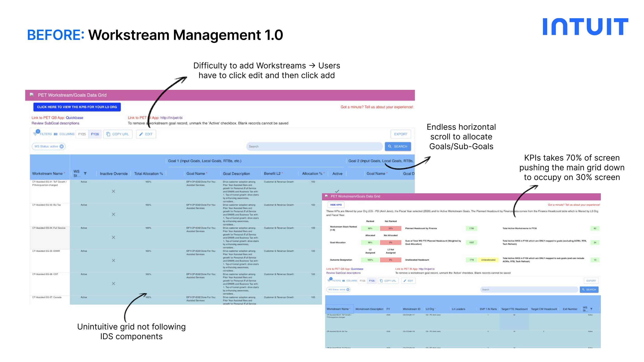Open Filters in the Goal 1 grid window
644x362 pixels.
coord(42,134)
